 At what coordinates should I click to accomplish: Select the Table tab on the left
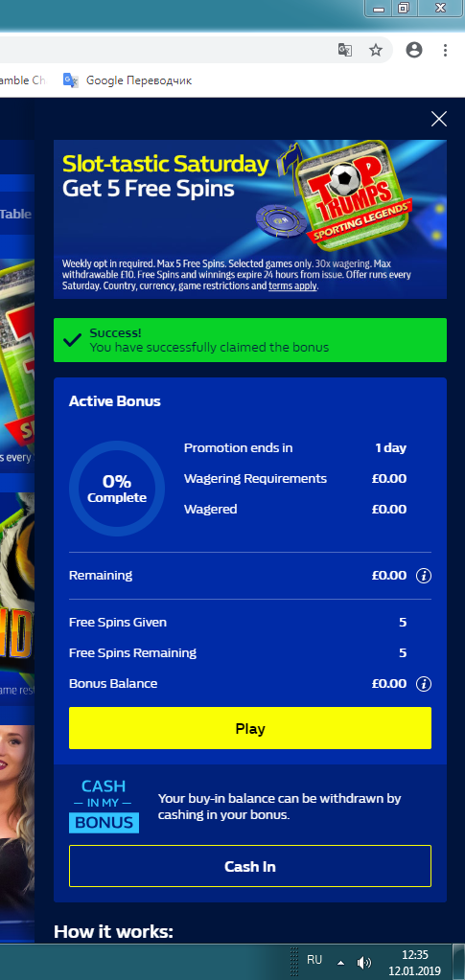click(15, 214)
